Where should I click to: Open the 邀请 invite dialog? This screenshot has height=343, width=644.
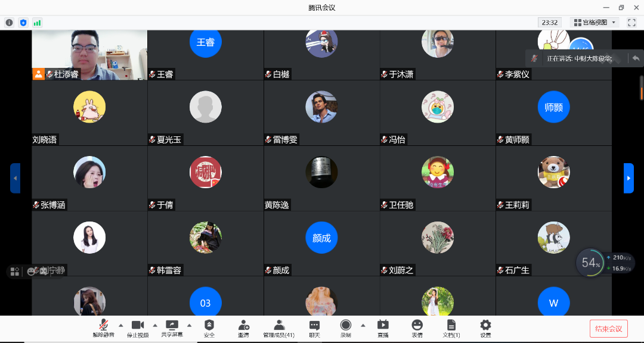click(243, 328)
